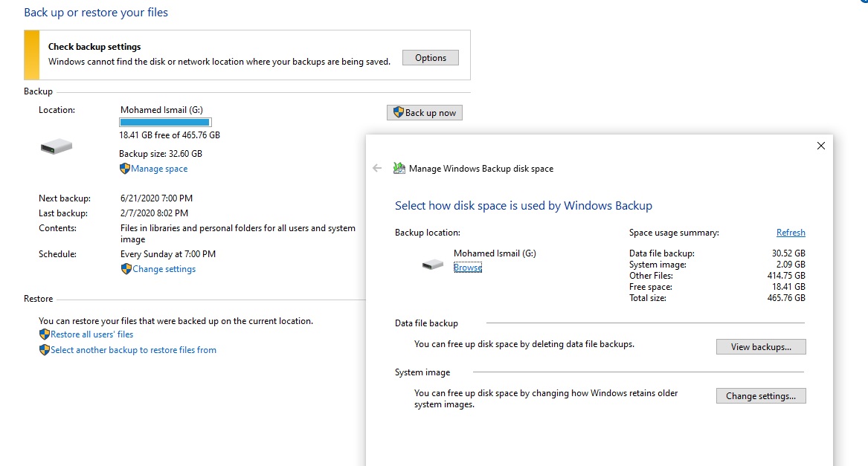Click the blue disk usage bar
The image size is (868, 466).
coord(165,123)
